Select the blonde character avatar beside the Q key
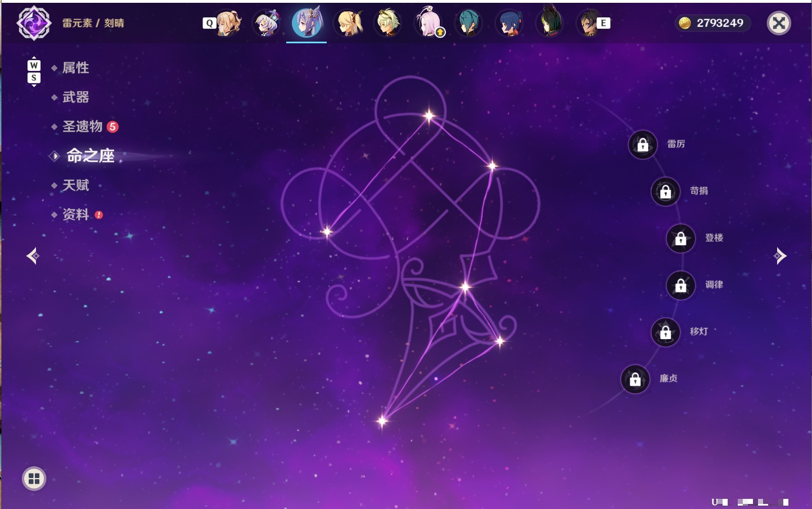 (228, 23)
